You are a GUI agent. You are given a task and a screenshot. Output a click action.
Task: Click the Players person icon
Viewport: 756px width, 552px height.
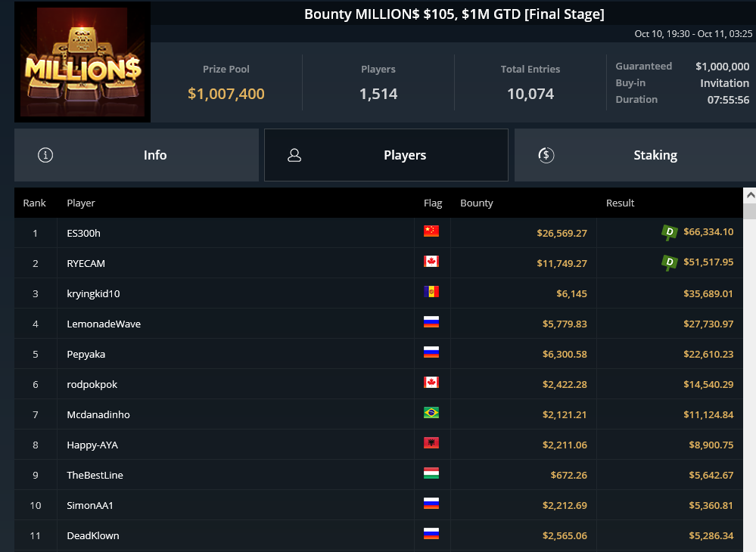(294, 155)
